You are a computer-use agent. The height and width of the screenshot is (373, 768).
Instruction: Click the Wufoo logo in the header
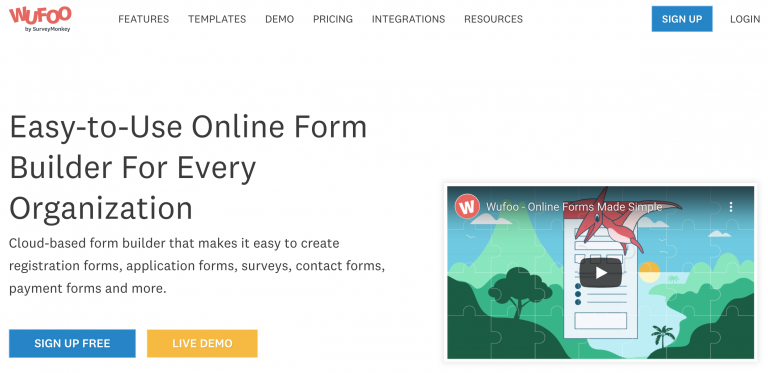tap(40, 19)
